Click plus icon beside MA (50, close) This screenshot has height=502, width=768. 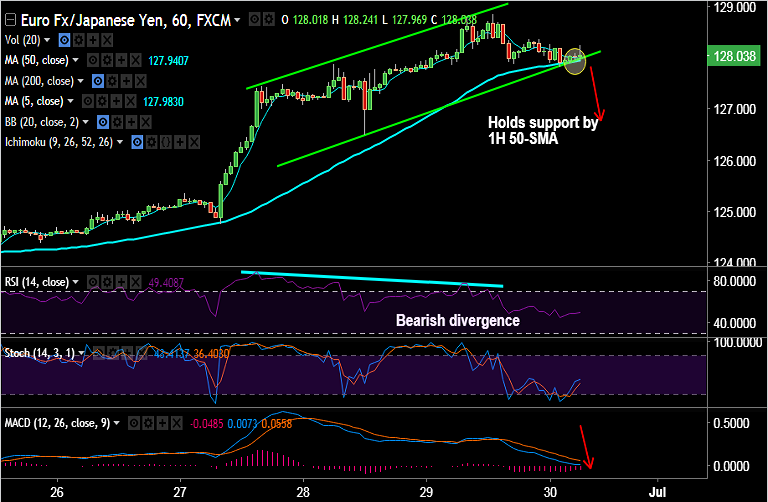click(121, 61)
